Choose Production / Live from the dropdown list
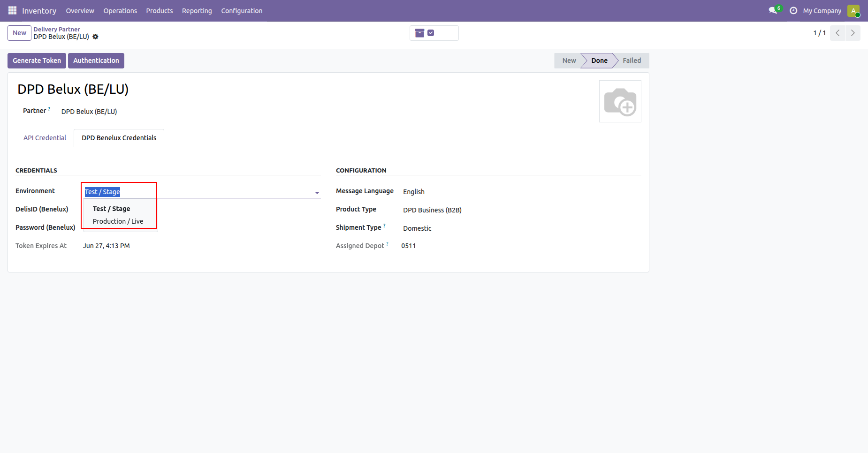Image resolution: width=868 pixels, height=453 pixels. [x=118, y=221]
